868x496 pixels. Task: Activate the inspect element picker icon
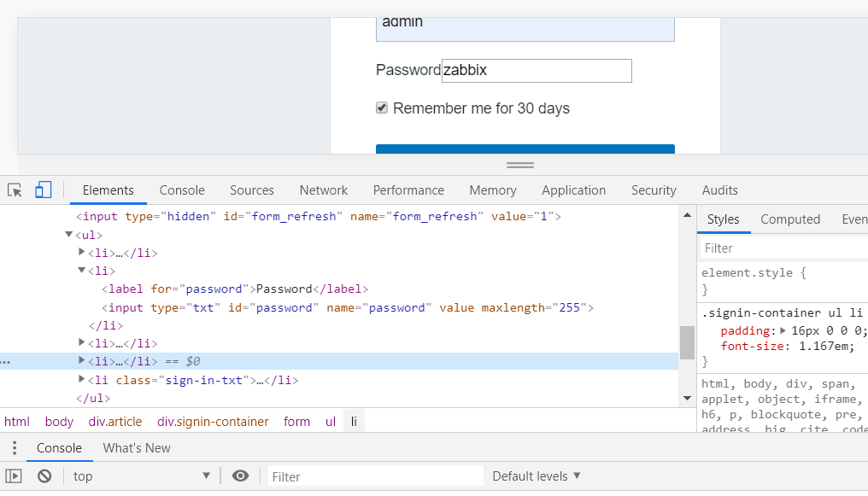point(15,190)
